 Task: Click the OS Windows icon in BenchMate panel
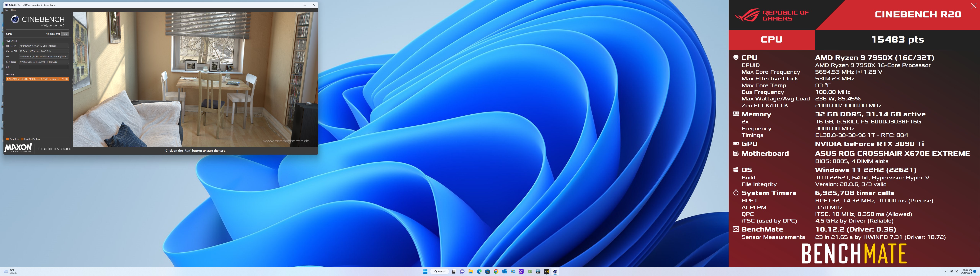pyautogui.click(x=735, y=170)
